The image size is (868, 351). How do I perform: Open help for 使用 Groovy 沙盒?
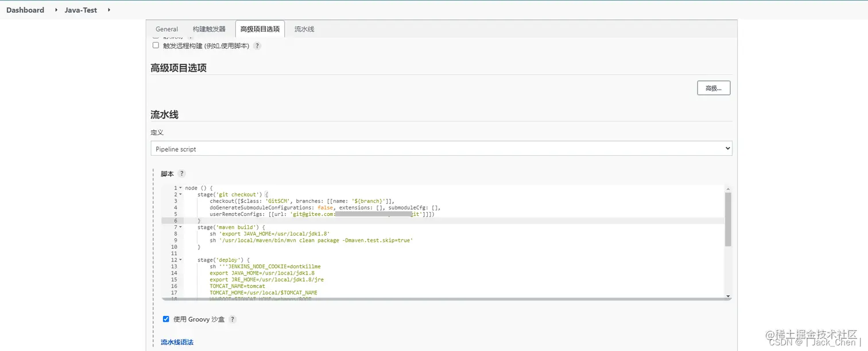(232, 319)
